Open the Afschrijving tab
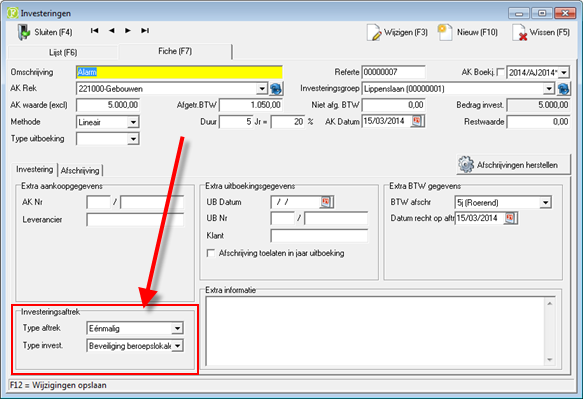 pyautogui.click(x=80, y=170)
